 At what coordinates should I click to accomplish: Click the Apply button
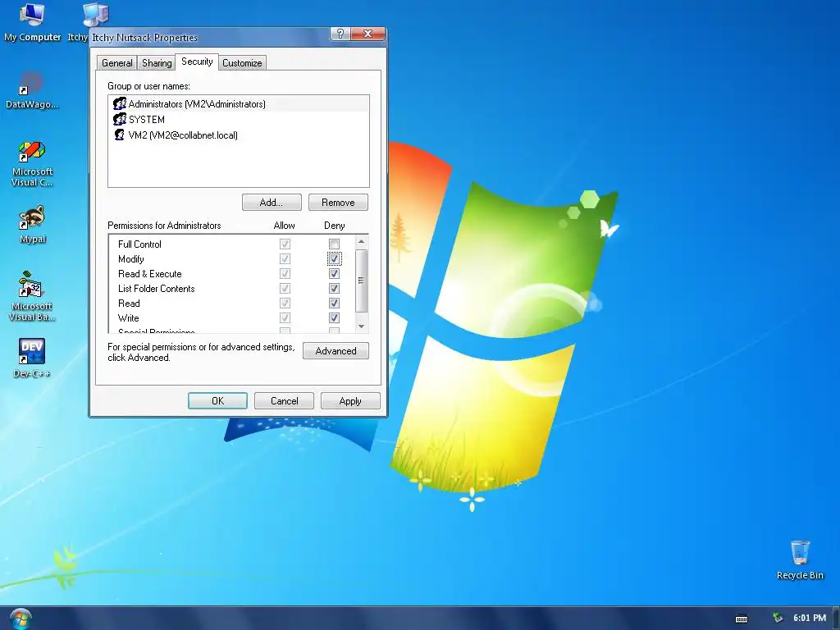pos(350,400)
